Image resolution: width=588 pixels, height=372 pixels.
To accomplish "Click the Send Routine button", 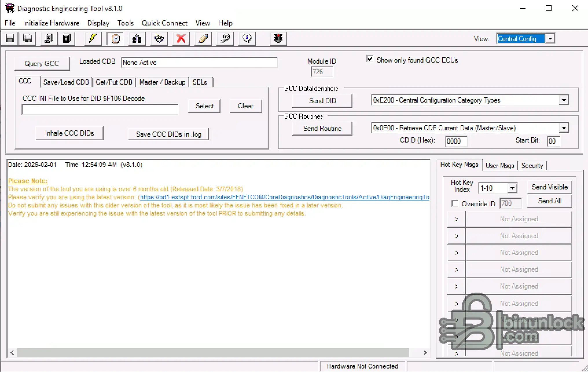I will (x=322, y=129).
